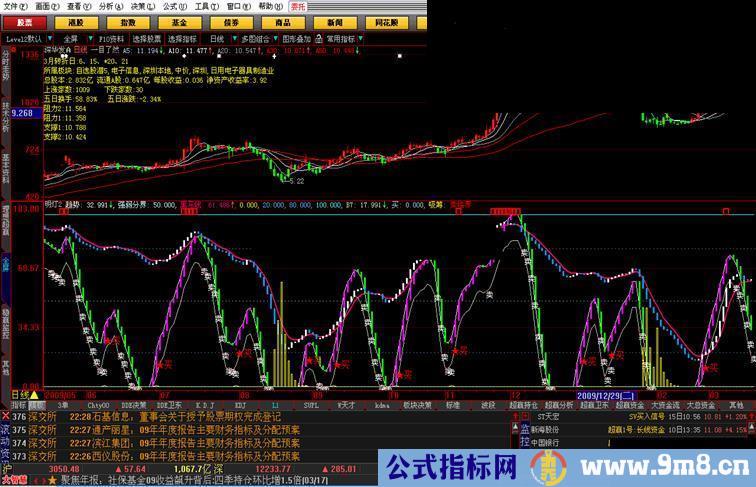The height and width of the screenshot is (487, 756).
Task: Click the 控 control icon in news panel
Action: pos(525,441)
